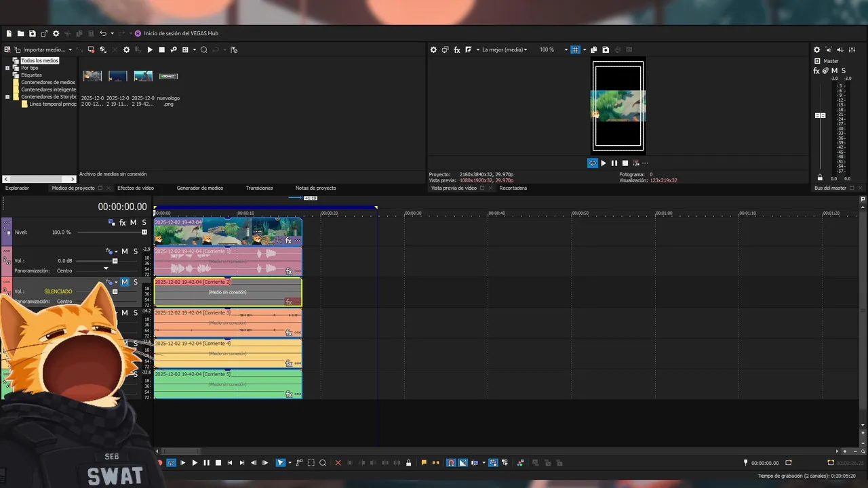Select Todos los medios tree item

pos(39,60)
